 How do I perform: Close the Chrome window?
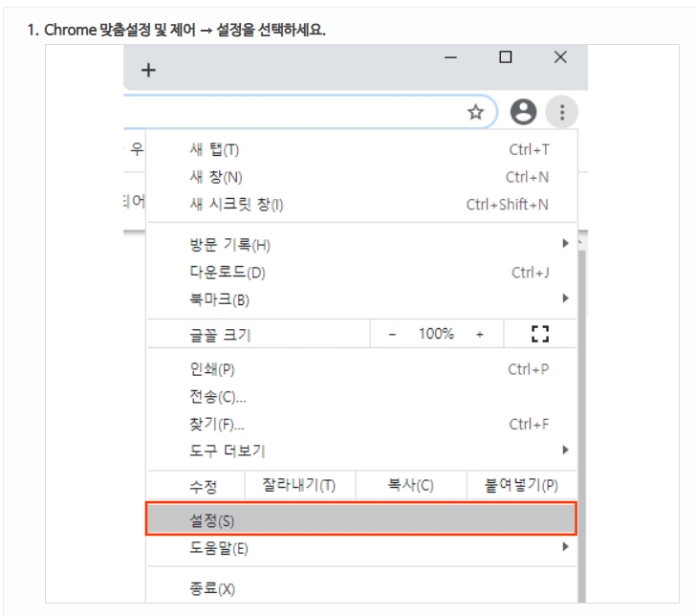[560, 57]
